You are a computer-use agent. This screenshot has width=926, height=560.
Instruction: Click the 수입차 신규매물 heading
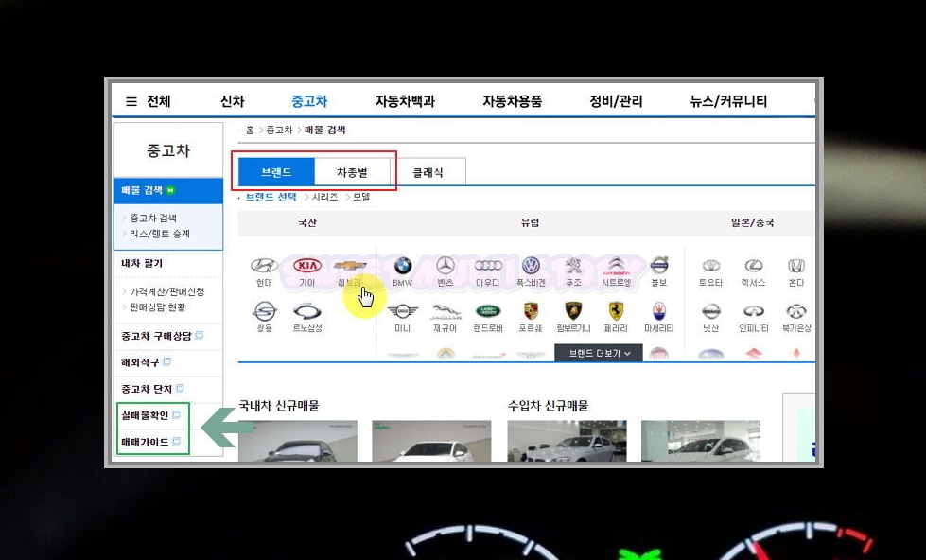click(x=548, y=406)
